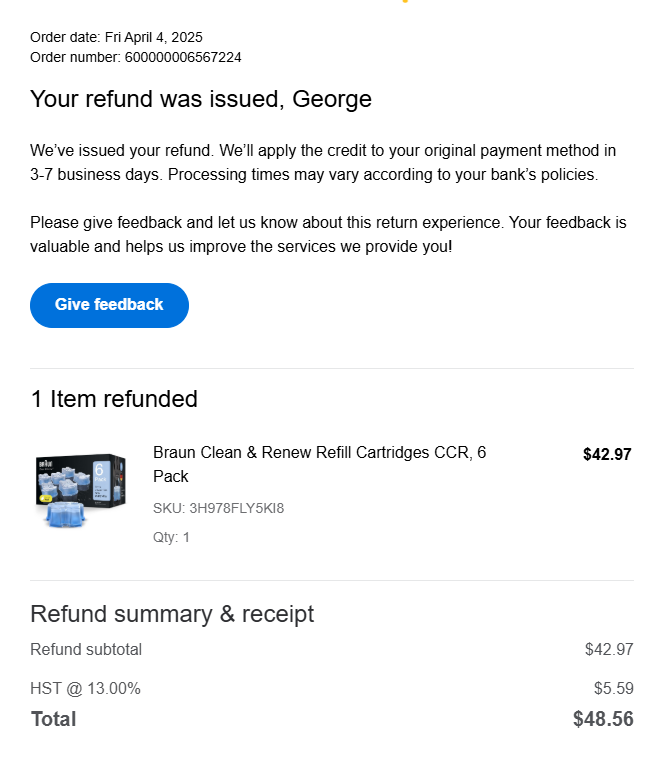Click the HST @ 13.00% label
This screenshot has width=664, height=757.
click(x=85, y=688)
